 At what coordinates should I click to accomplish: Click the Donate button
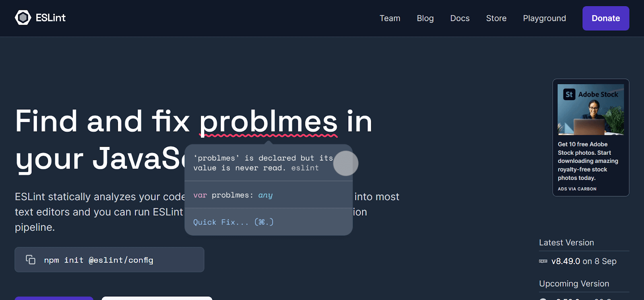(606, 18)
